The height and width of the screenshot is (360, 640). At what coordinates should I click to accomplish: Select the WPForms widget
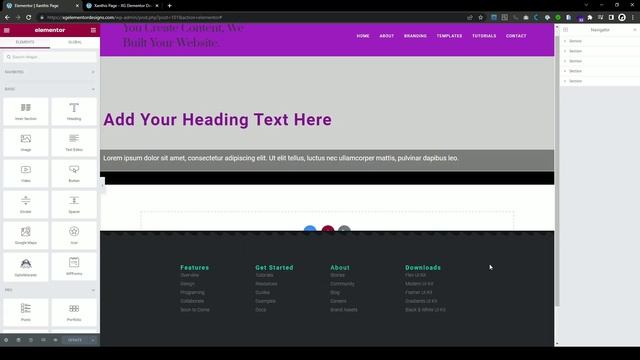(74, 267)
